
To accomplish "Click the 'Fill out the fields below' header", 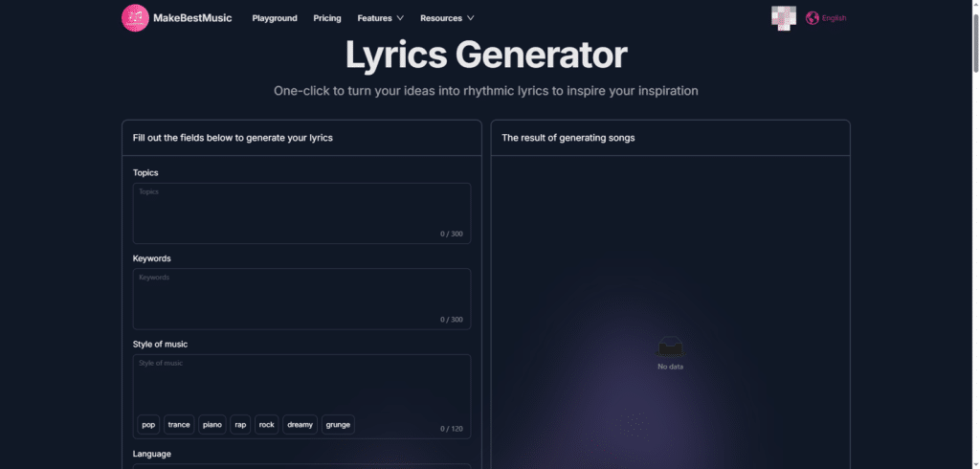I will (233, 138).
